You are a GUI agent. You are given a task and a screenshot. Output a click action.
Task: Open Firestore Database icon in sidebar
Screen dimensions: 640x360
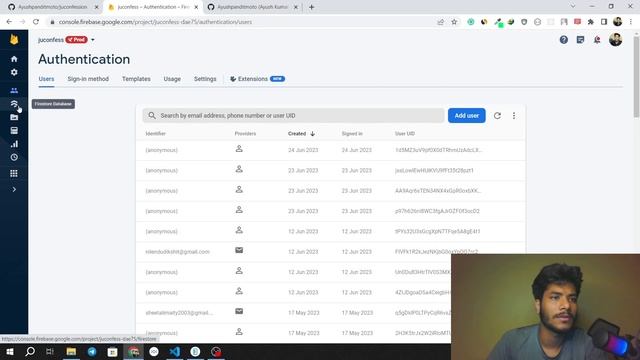click(x=14, y=104)
